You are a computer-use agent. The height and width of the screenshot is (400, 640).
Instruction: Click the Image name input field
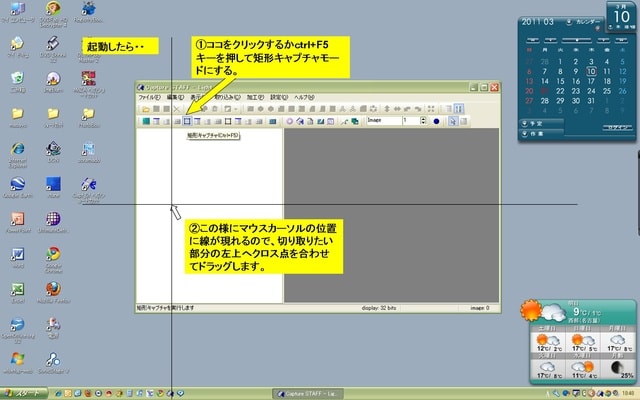pos(383,121)
